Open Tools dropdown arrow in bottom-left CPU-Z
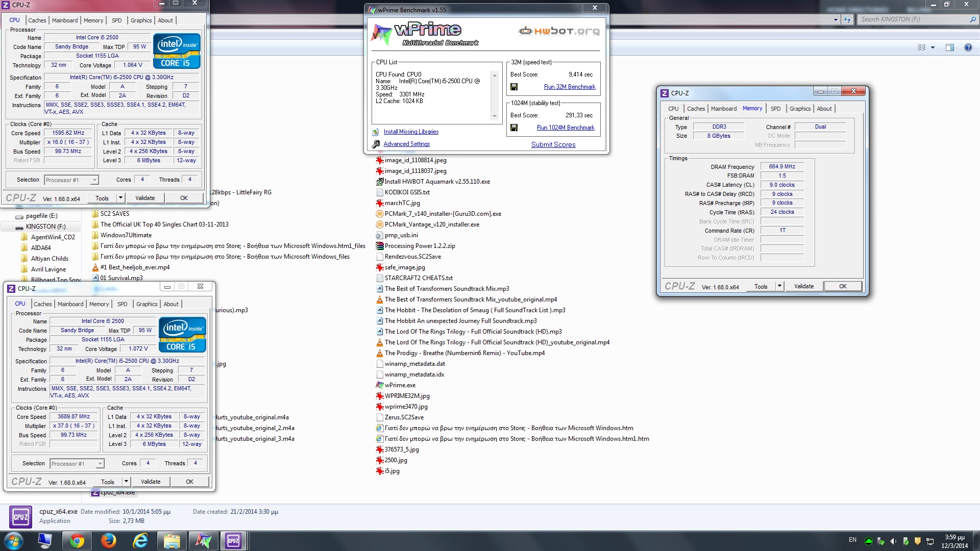 (126, 482)
